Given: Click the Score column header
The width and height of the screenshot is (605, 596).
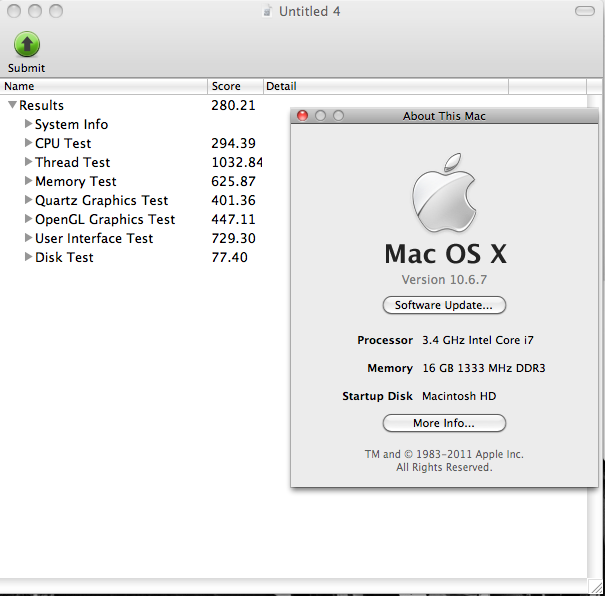Looking at the screenshot, I should pos(235,86).
